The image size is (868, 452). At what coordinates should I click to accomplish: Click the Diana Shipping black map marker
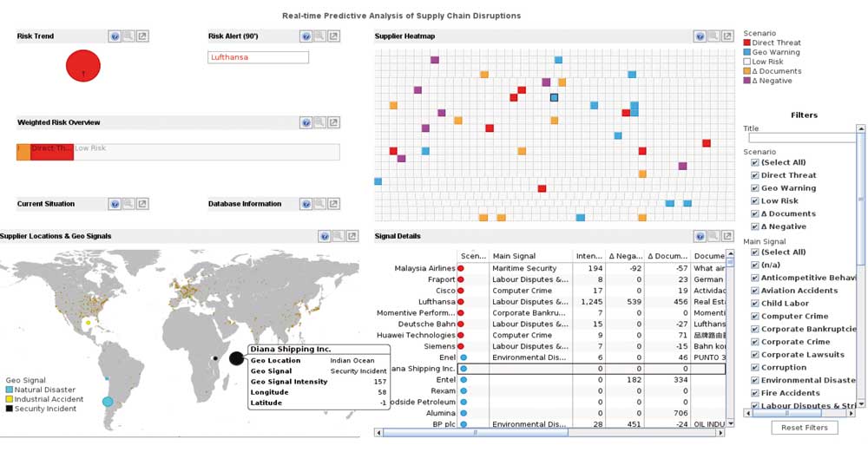click(236, 358)
